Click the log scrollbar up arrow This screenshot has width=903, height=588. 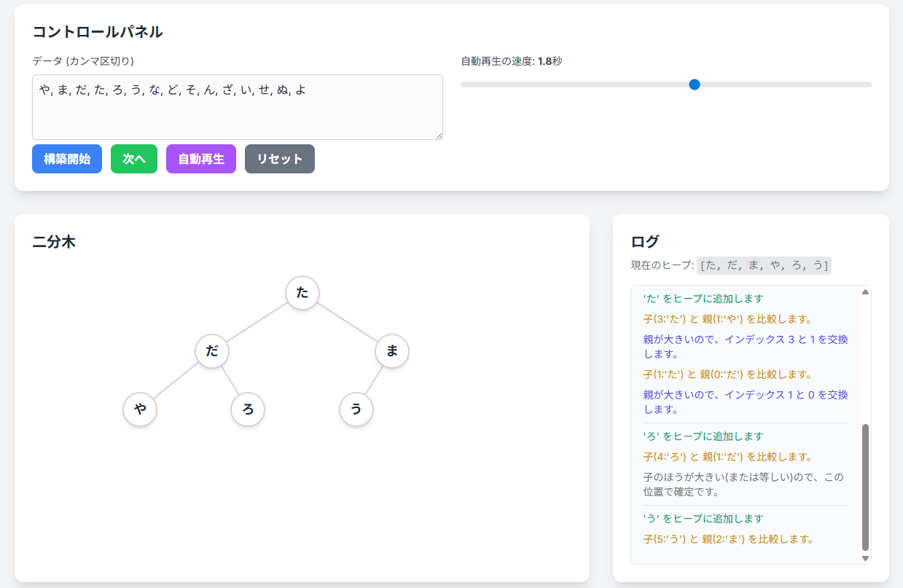[866, 291]
